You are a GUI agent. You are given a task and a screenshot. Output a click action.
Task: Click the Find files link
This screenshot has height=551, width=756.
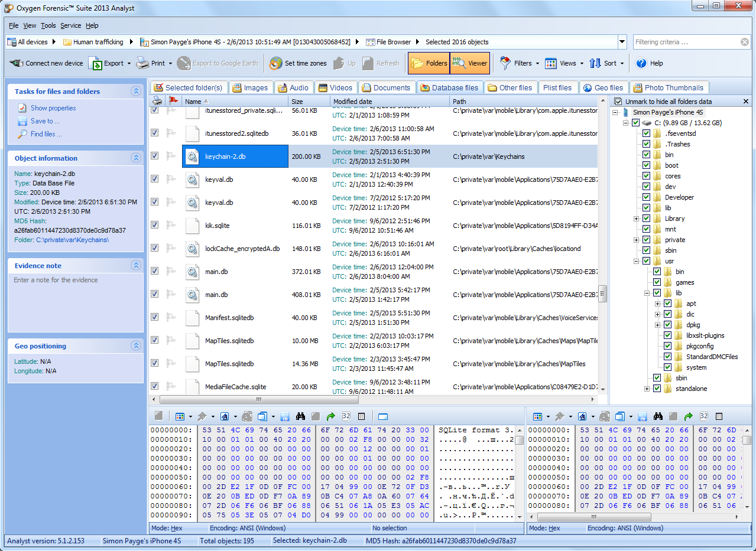point(46,134)
